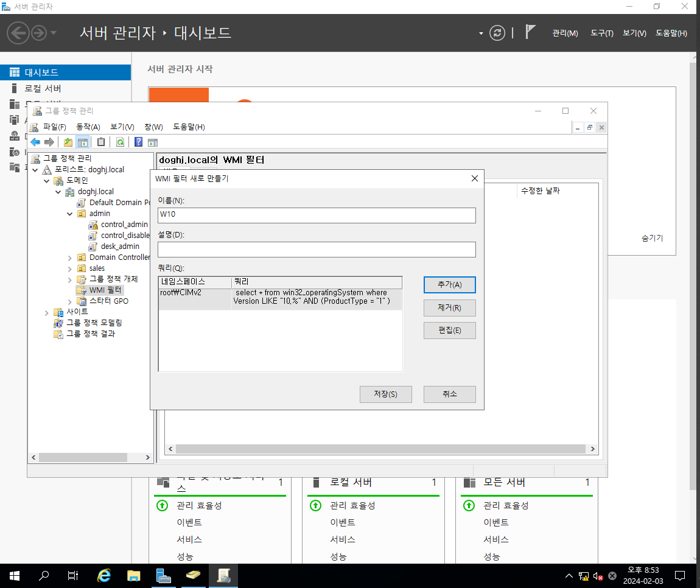The height and width of the screenshot is (588, 700).
Task: Click the 제거(R) button
Action: click(x=450, y=308)
